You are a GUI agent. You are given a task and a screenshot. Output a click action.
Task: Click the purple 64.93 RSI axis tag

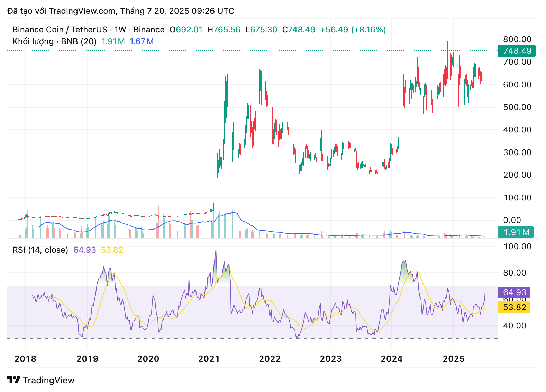[x=514, y=292]
